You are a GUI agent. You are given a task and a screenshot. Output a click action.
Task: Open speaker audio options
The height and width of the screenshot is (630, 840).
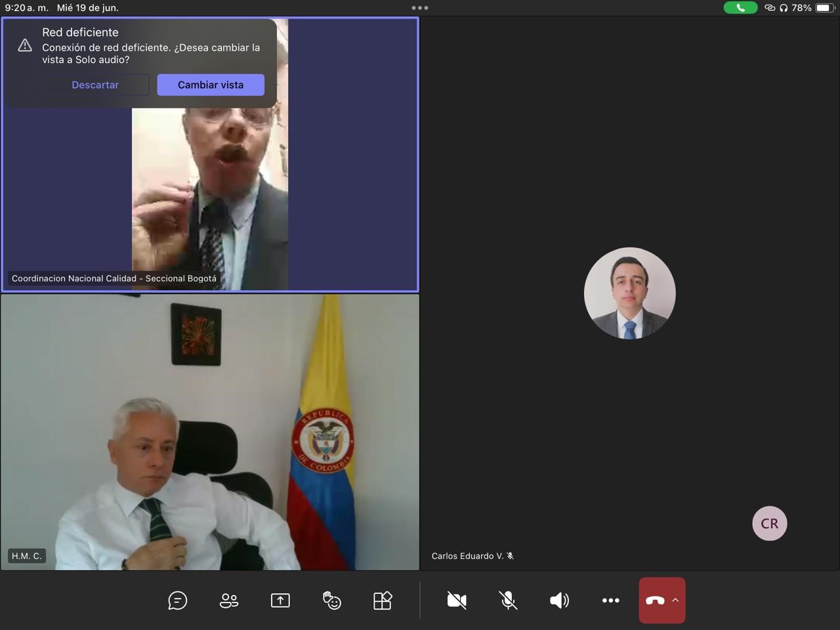(559, 600)
